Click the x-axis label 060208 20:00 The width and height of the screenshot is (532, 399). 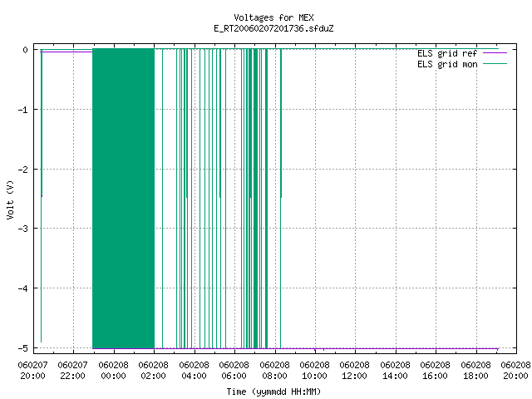515,371
